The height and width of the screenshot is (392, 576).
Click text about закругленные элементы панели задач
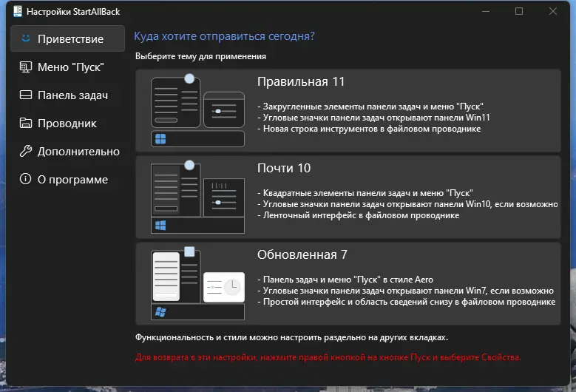click(370, 107)
